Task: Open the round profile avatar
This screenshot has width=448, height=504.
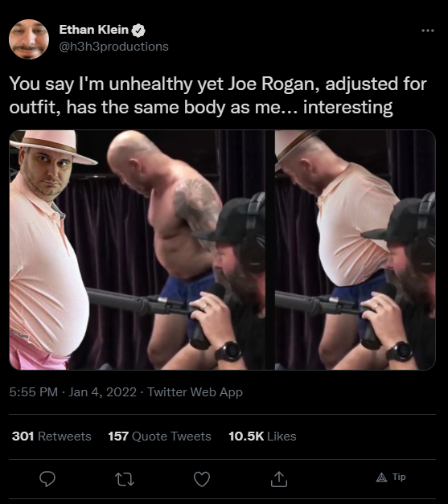Action: point(29,39)
